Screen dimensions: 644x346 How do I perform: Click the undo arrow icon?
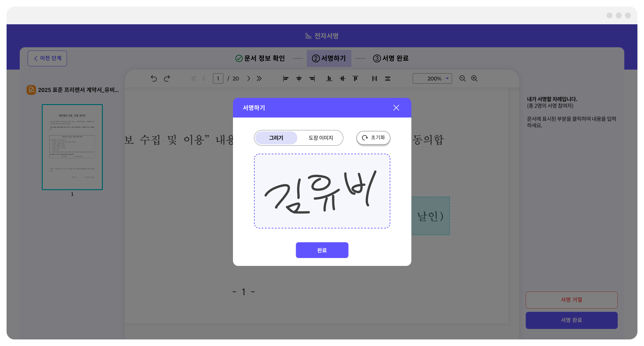pos(153,78)
